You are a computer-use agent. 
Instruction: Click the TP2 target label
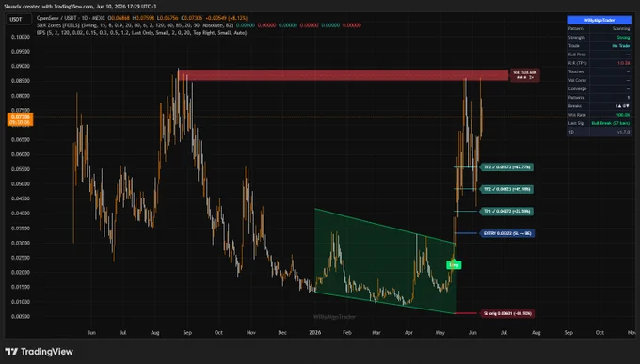506,189
